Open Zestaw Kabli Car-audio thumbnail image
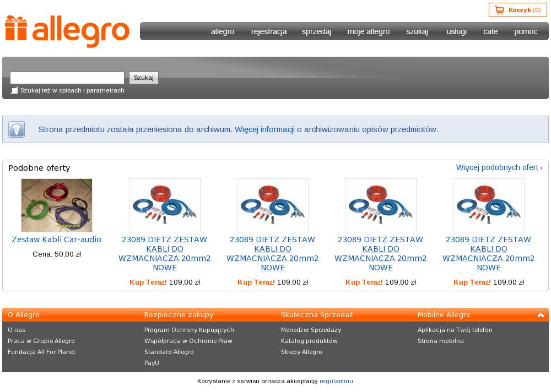Image resolution: width=551 pixels, height=392 pixels. click(57, 205)
